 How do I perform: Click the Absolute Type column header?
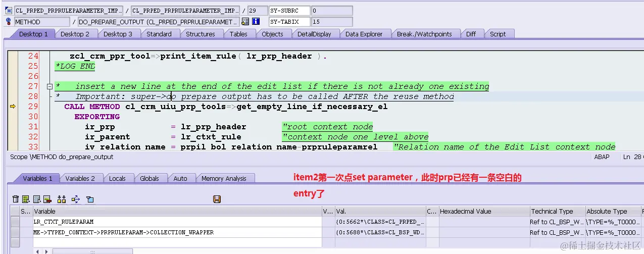tap(613, 211)
